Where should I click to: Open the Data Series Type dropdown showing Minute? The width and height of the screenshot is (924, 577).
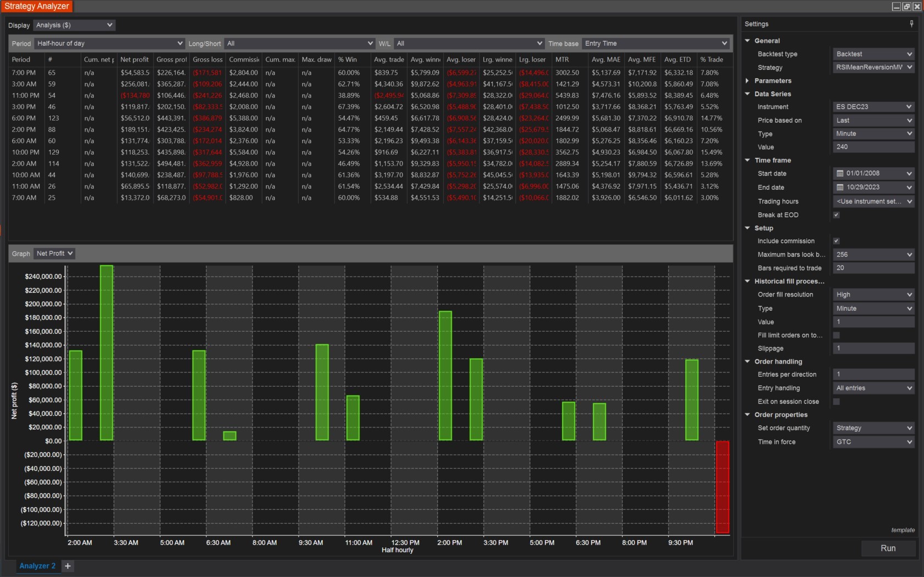pyautogui.click(x=874, y=134)
